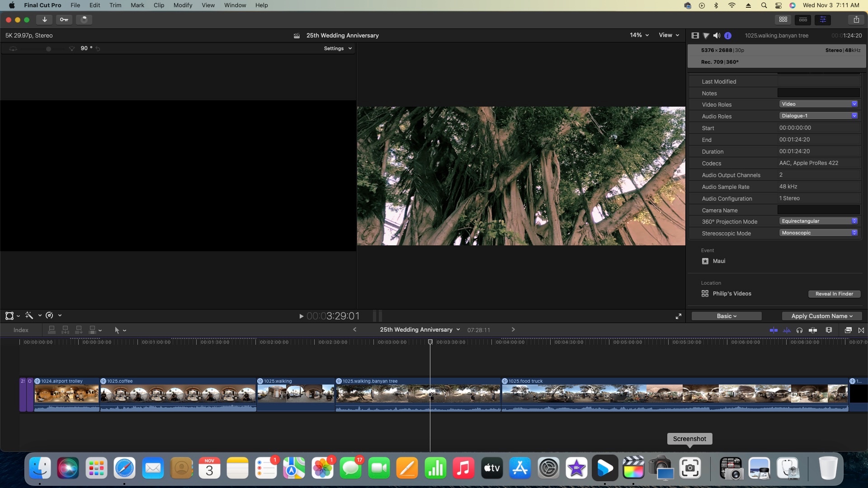This screenshot has height=488, width=868.
Task: Click the timeline Index button
Action: pos(21,330)
